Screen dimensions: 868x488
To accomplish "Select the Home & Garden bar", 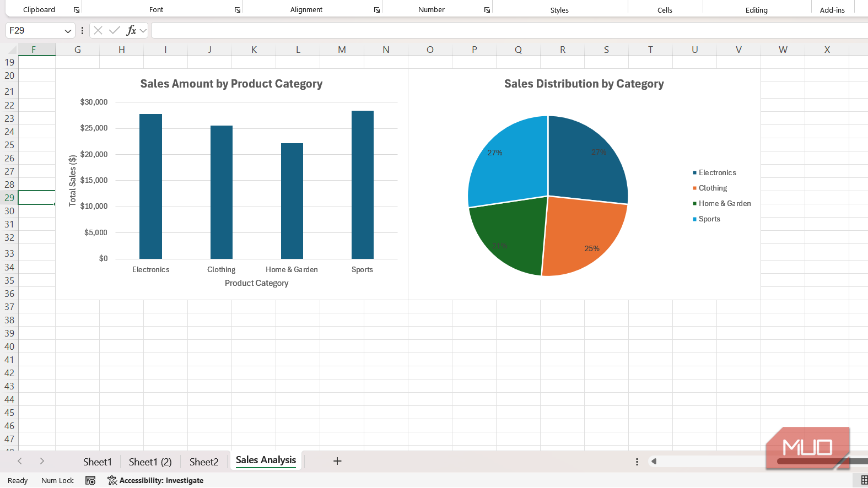I will click(292, 201).
